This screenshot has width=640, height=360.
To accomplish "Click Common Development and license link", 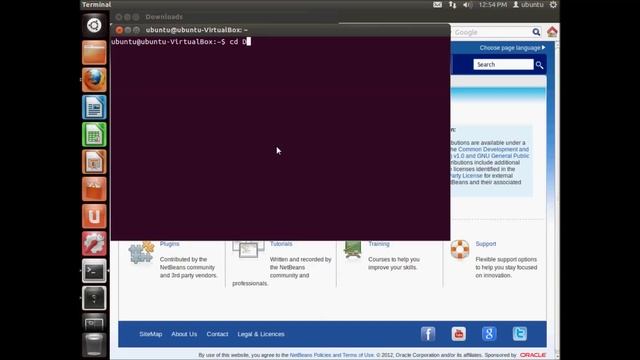I will (493, 149).
